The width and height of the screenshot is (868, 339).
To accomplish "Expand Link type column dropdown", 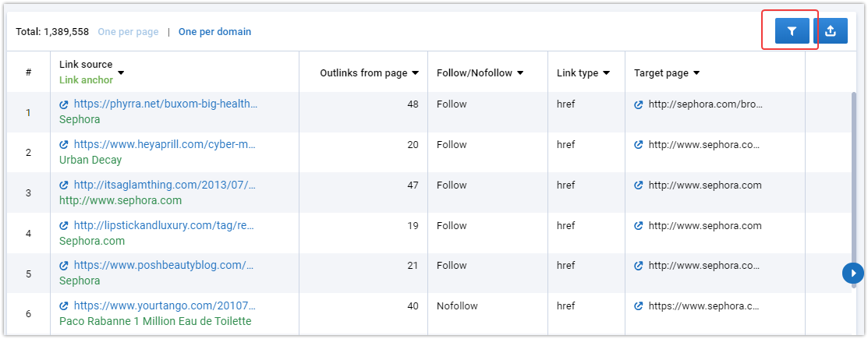I will coord(606,73).
